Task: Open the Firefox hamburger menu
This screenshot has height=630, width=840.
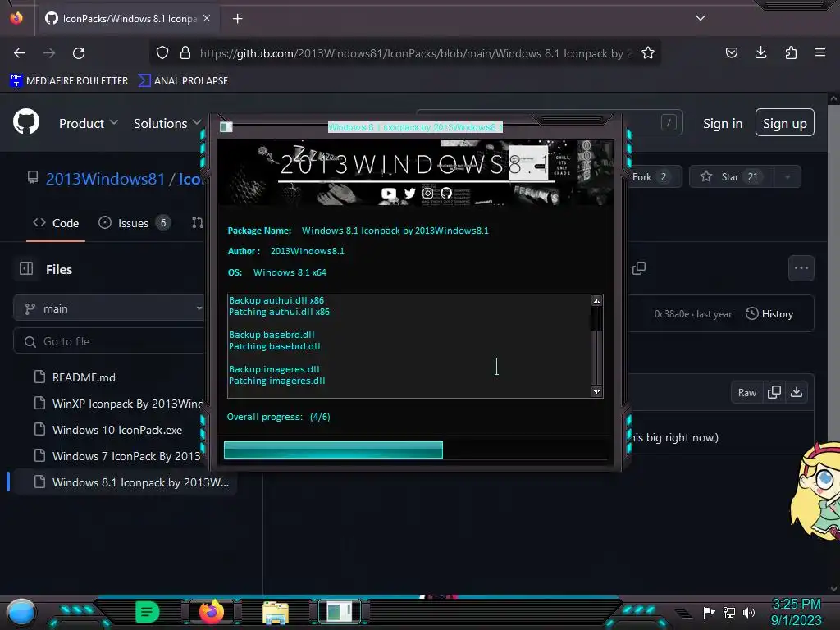Action: pos(820,52)
